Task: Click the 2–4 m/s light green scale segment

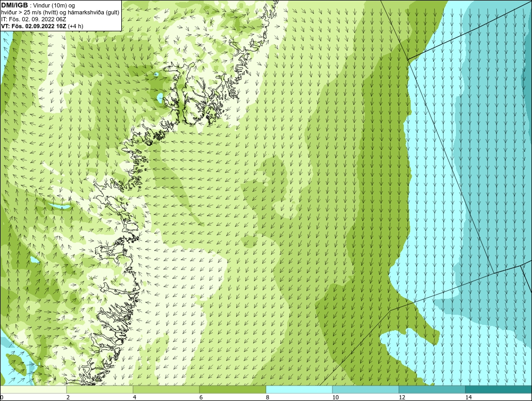Action: pos(100,389)
